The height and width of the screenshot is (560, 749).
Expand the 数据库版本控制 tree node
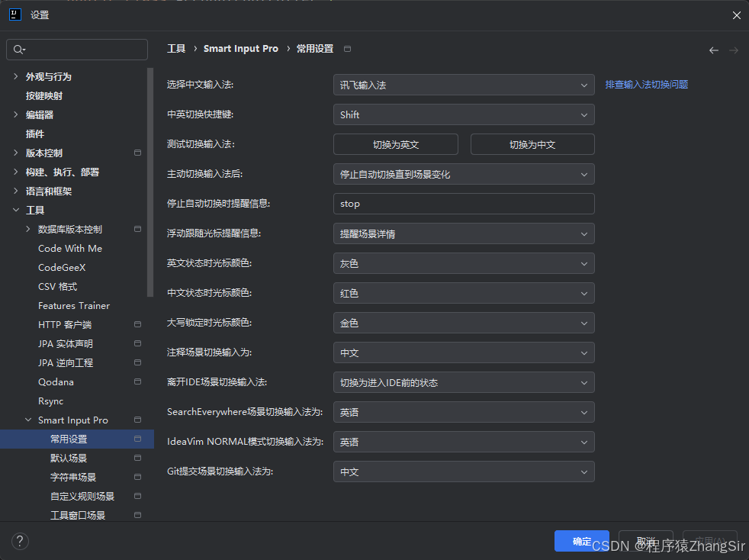coord(28,230)
